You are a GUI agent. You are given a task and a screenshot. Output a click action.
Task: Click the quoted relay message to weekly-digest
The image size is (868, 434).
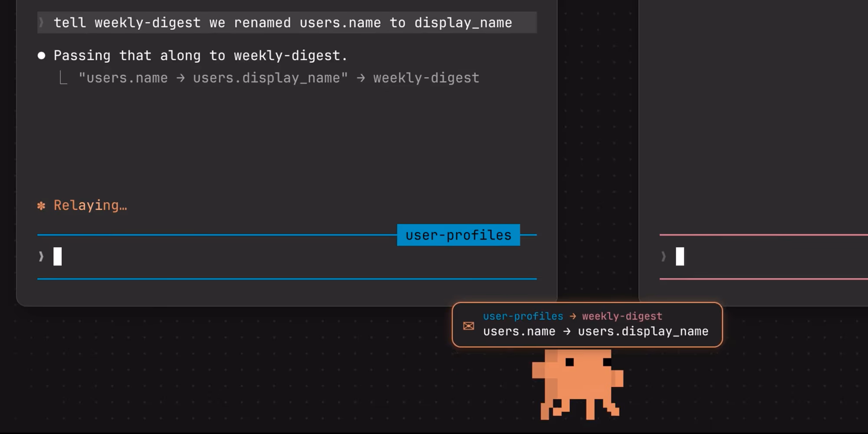tap(279, 78)
